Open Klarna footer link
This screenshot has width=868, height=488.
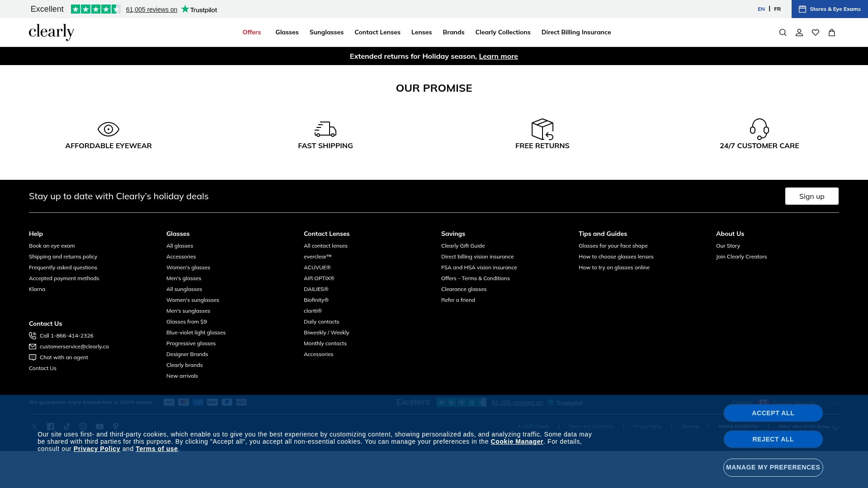pyautogui.click(x=37, y=289)
